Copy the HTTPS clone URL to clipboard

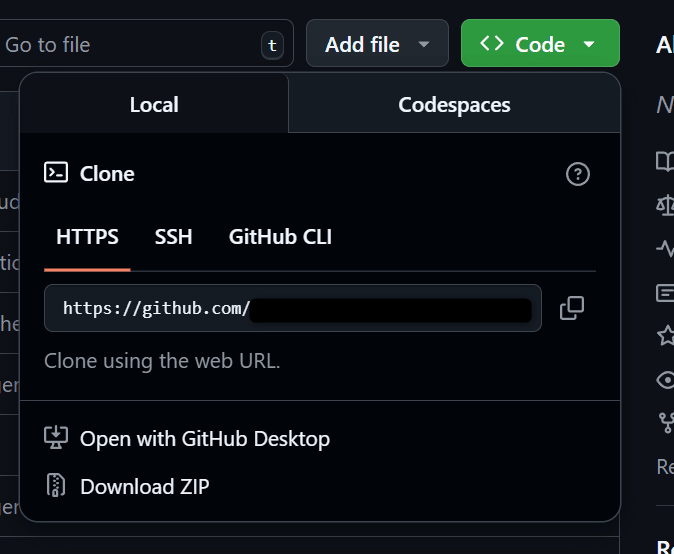coord(572,308)
